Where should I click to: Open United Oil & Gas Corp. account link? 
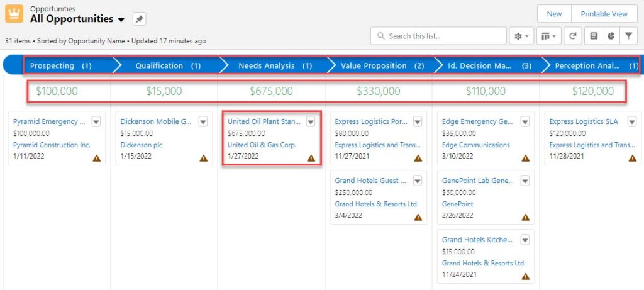pos(262,145)
